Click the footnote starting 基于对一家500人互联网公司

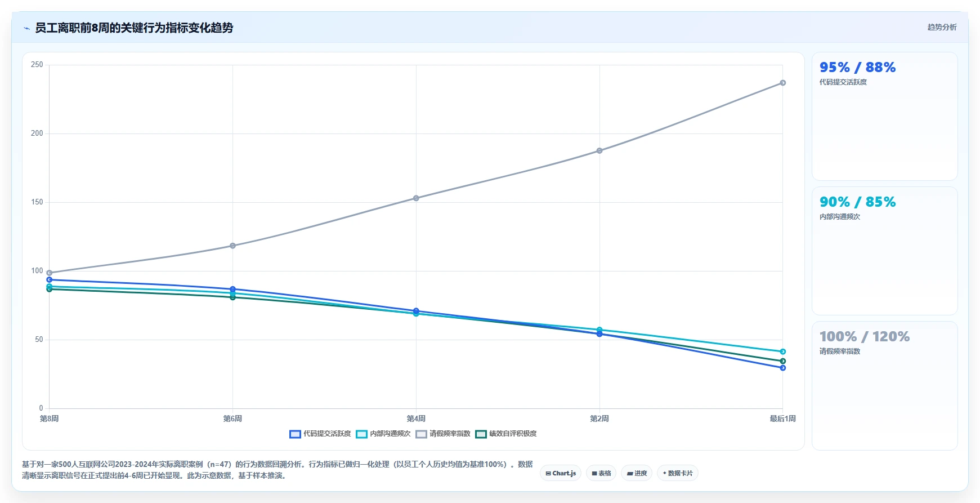coord(278,470)
